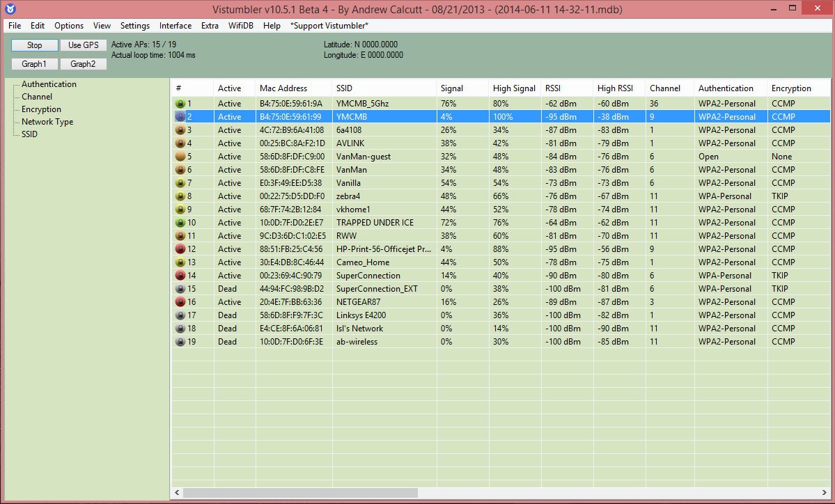Click the orange icon beside VanMan-guest row

pyautogui.click(x=180, y=157)
